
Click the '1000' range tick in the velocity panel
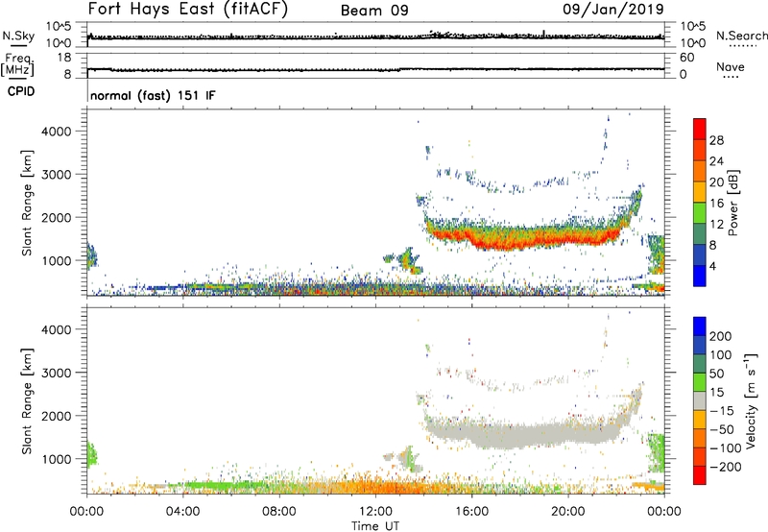(x=57, y=459)
